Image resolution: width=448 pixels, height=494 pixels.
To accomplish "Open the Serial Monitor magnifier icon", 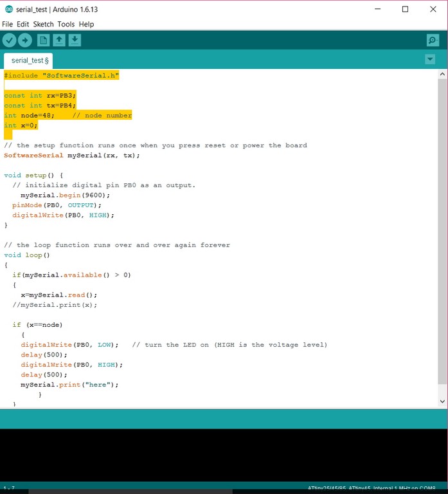I will point(433,41).
